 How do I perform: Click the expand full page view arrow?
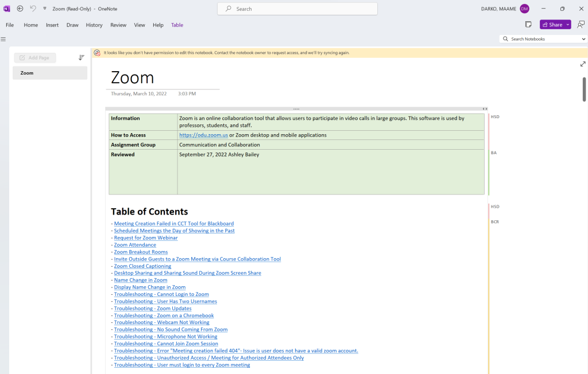(583, 64)
